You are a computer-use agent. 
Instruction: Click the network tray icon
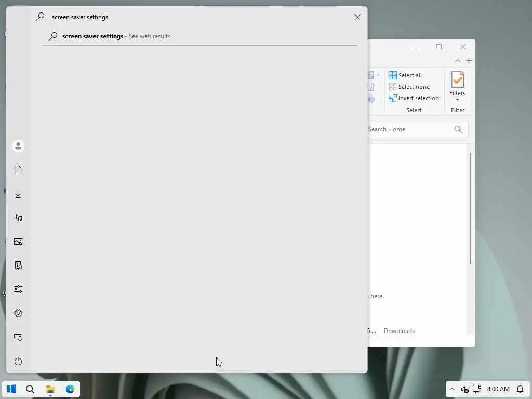point(477,389)
